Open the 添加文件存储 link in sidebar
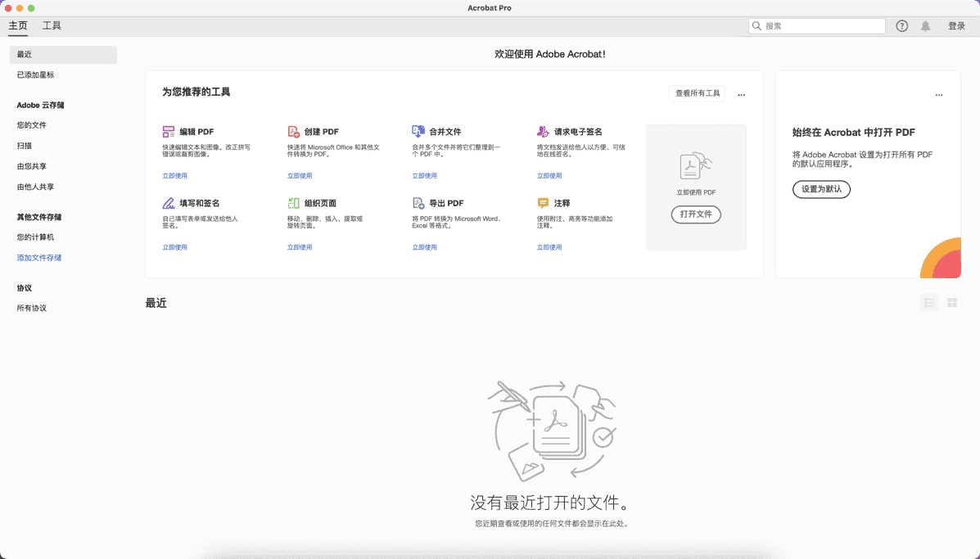 click(x=38, y=257)
